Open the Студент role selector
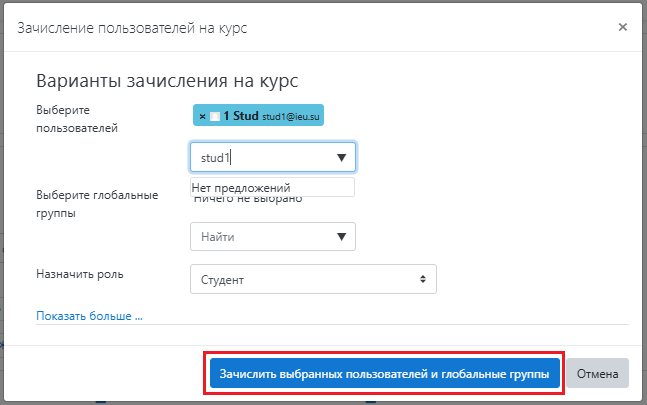The width and height of the screenshot is (647, 405). pyautogui.click(x=312, y=279)
